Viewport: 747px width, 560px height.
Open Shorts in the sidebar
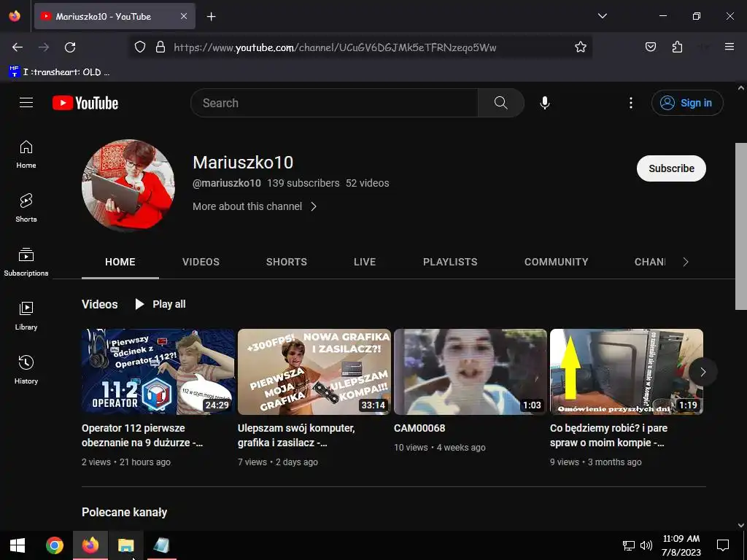[x=26, y=208]
